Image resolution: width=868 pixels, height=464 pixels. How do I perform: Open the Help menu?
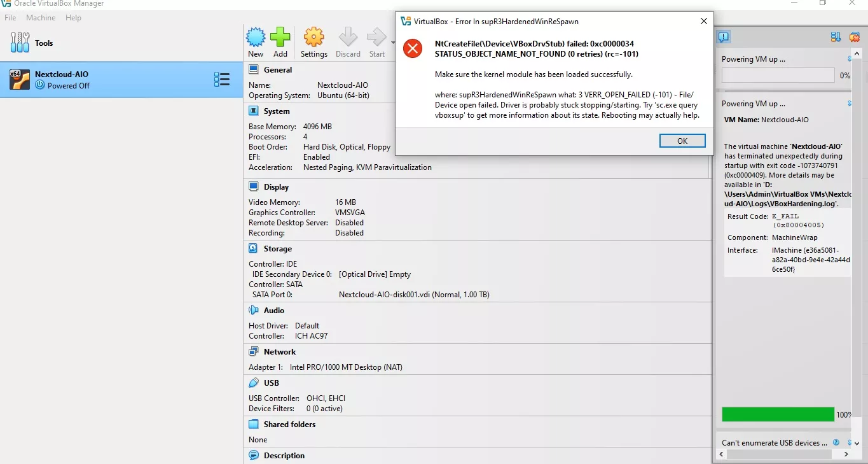[x=73, y=18]
